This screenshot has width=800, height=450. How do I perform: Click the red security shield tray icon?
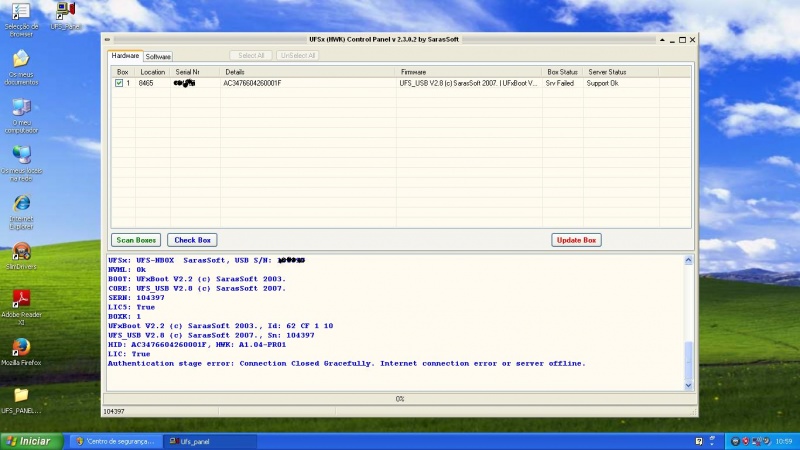click(745, 441)
